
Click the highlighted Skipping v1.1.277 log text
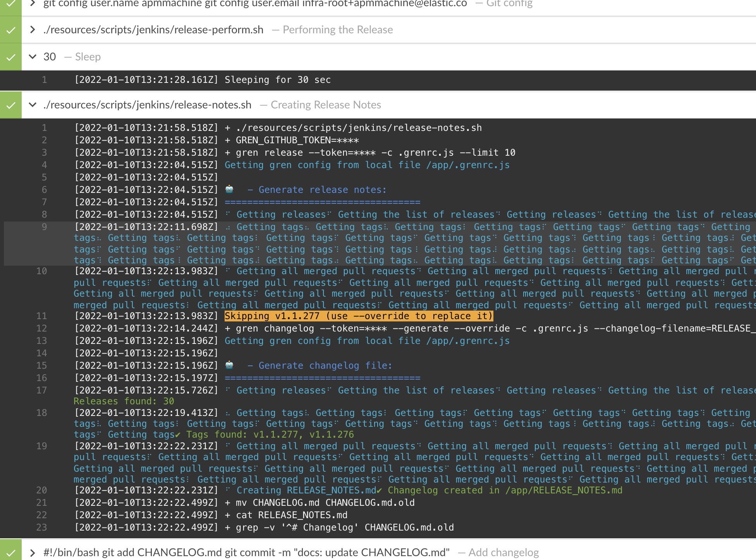pyautogui.click(x=358, y=316)
